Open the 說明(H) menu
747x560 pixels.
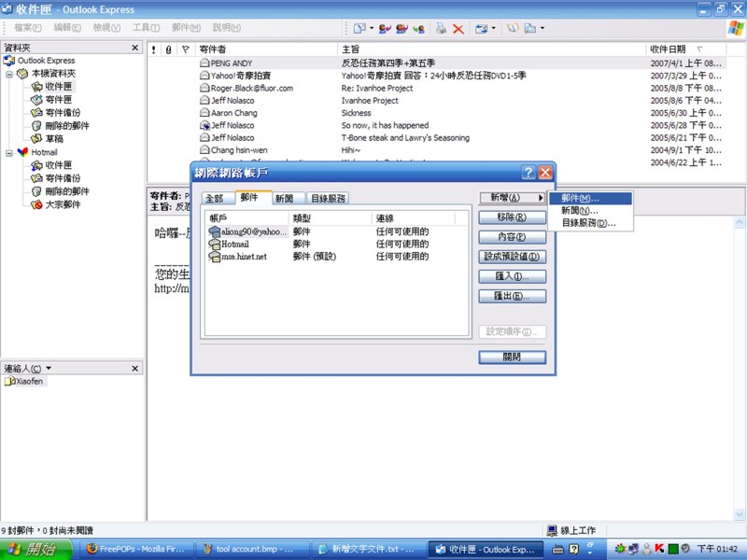point(226,28)
